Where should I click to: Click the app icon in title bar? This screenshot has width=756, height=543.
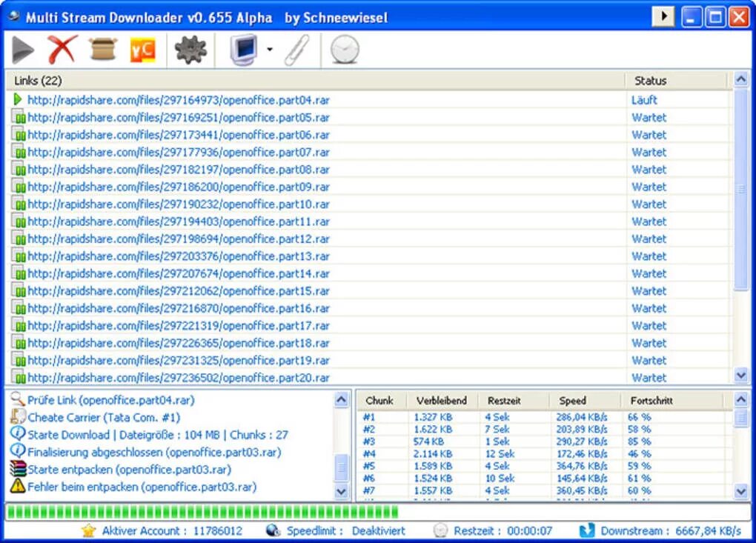click(x=14, y=16)
